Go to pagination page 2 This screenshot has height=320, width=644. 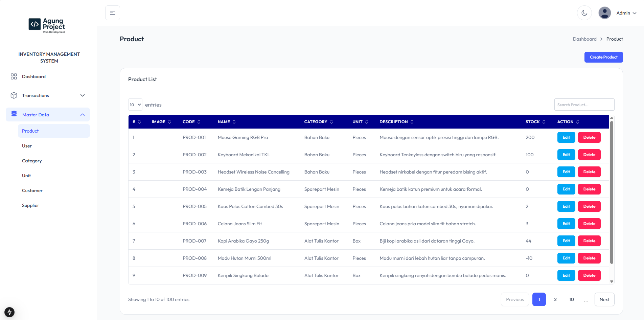tap(555, 299)
